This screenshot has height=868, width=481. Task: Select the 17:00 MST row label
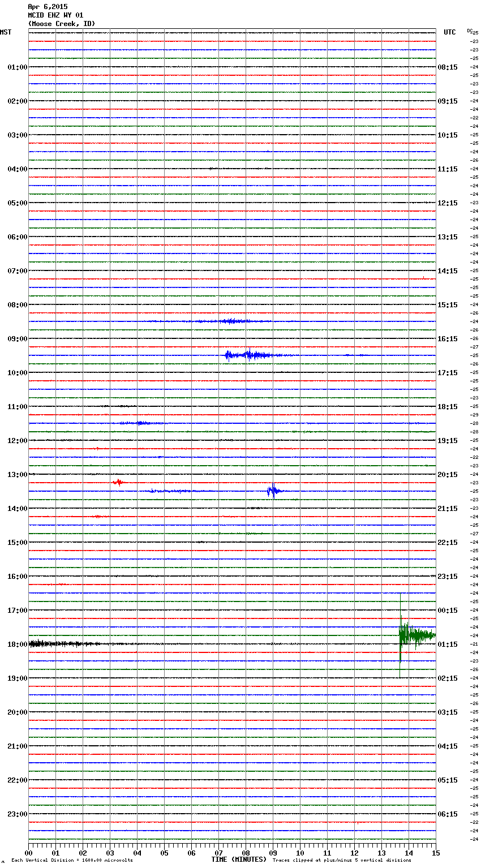[18, 611]
